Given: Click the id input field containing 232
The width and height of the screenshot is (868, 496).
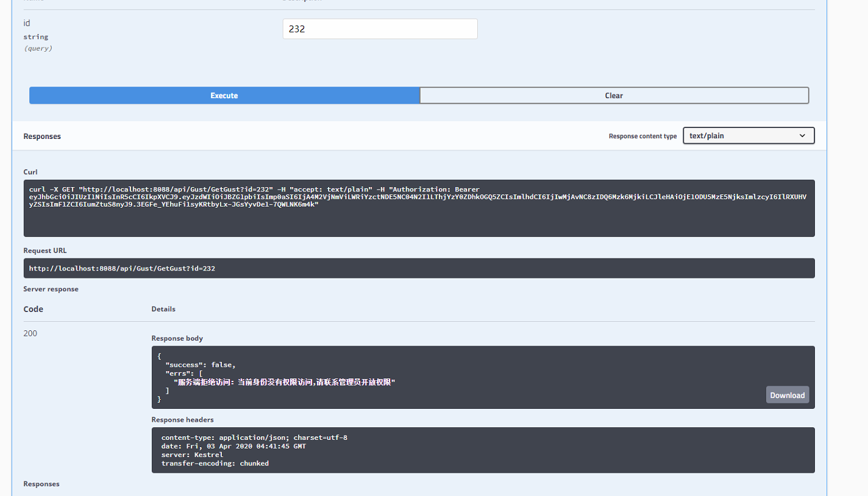Looking at the screenshot, I should [380, 29].
